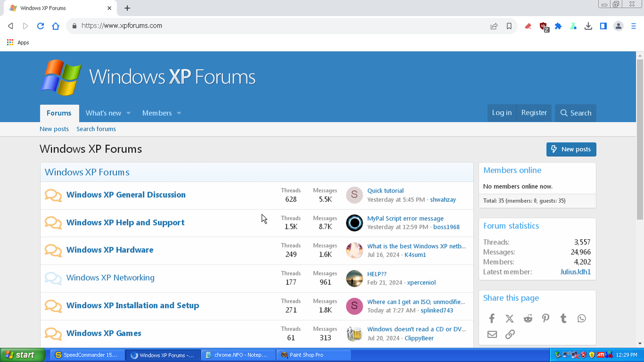This screenshot has width=644, height=362.
Task: Switch to Paint Shop Pro taskbar window
Action: coord(314,355)
